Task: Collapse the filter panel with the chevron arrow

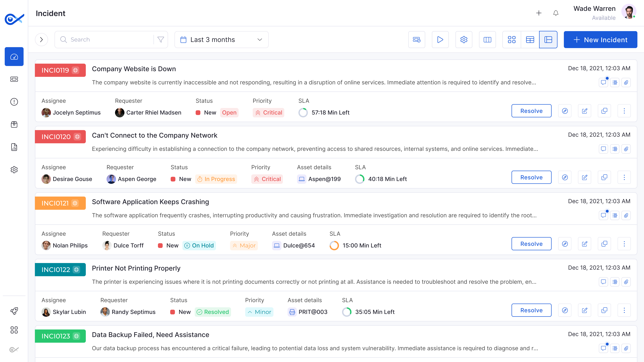Action: coord(41,39)
